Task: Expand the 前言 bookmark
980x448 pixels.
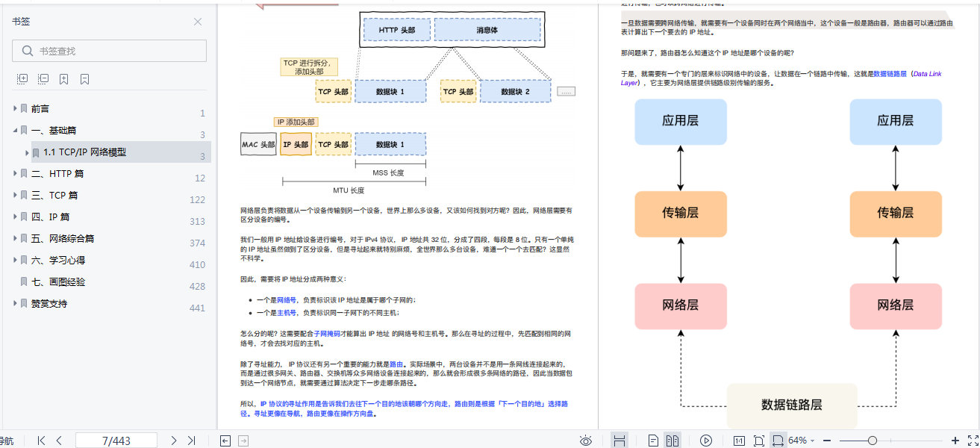Action: (x=15, y=108)
